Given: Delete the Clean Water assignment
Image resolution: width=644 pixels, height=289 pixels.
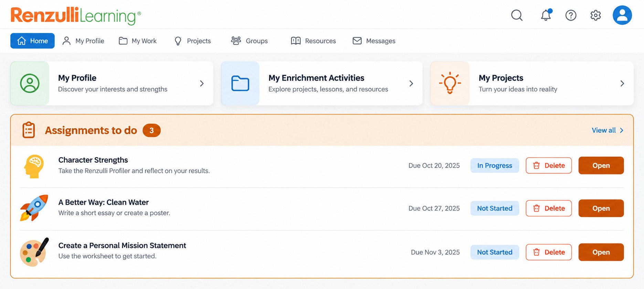Looking at the screenshot, I should pyautogui.click(x=549, y=208).
